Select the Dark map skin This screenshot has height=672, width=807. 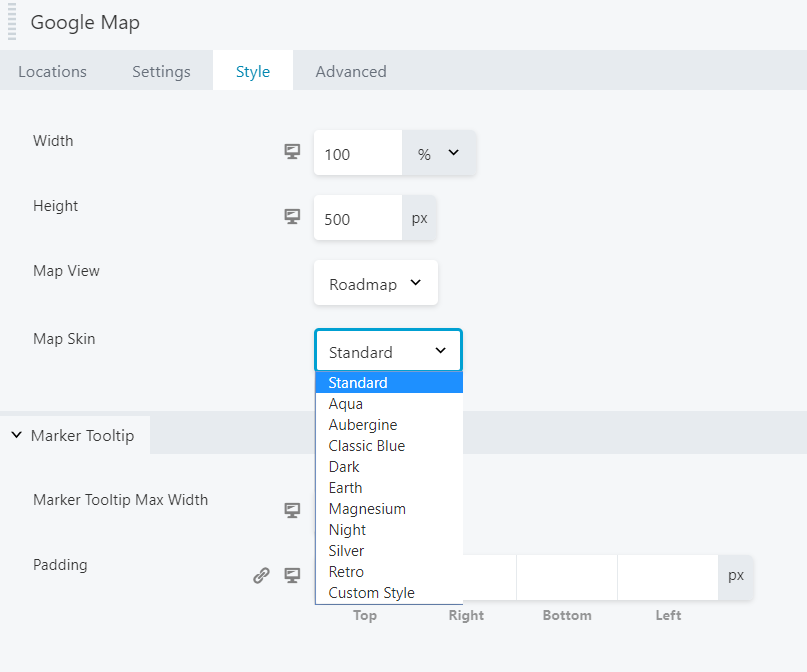(344, 467)
